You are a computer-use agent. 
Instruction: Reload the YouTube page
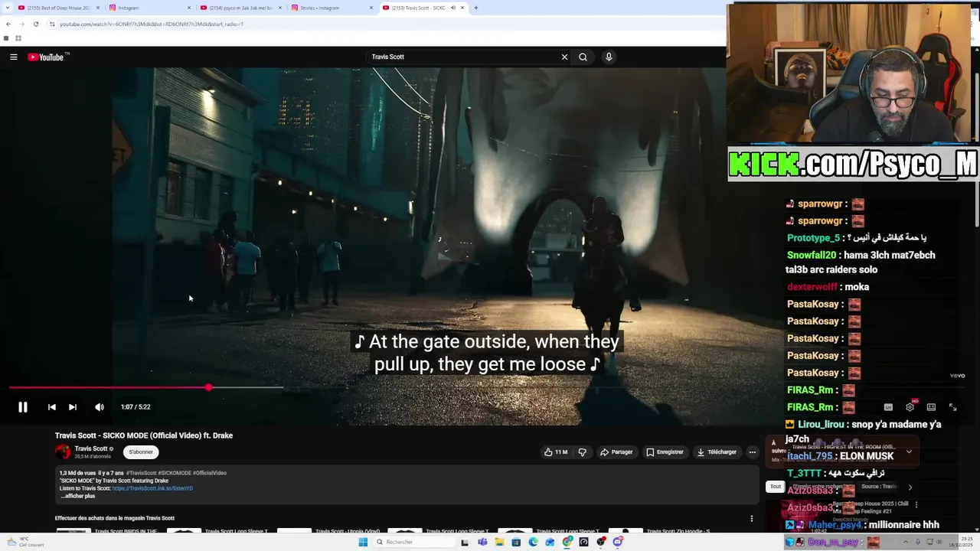(x=35, y=24)
